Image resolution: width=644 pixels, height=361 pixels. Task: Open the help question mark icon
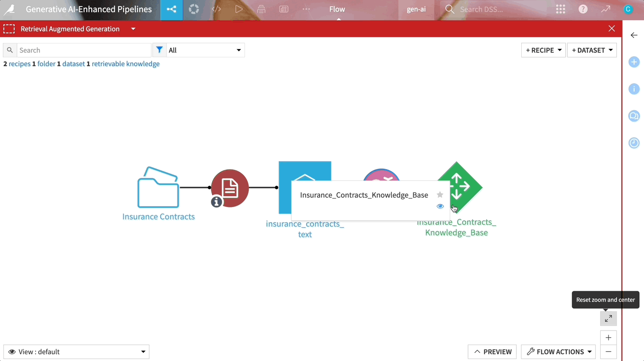click(x=583, y=9)
